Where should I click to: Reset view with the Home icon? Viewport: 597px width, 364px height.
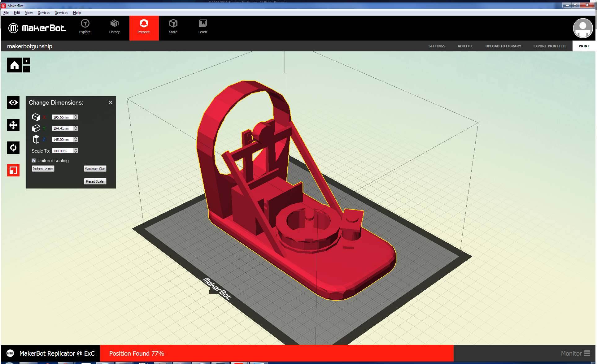pos(15,65)
